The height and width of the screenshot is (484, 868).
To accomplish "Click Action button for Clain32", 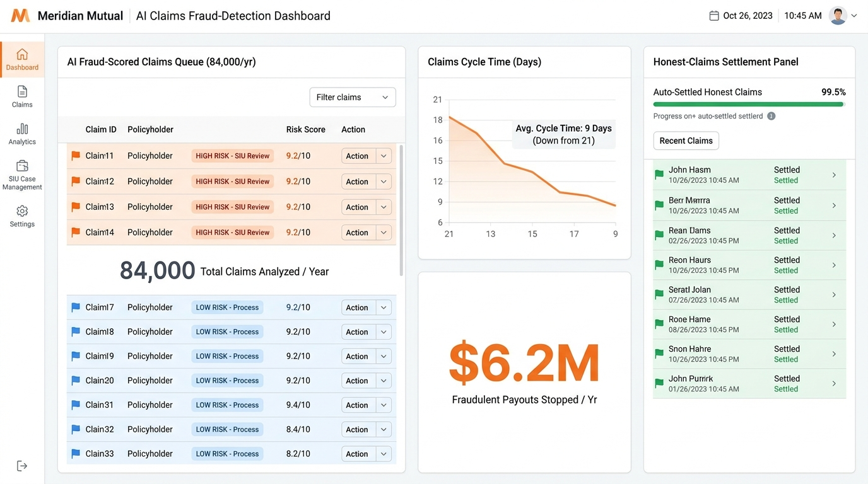I will point(357,429).
